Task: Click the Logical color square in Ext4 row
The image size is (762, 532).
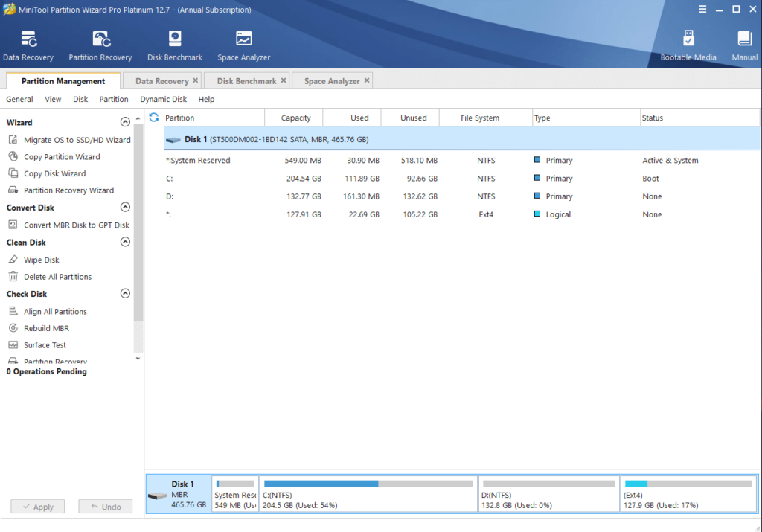Action: [x=537, y=214]
